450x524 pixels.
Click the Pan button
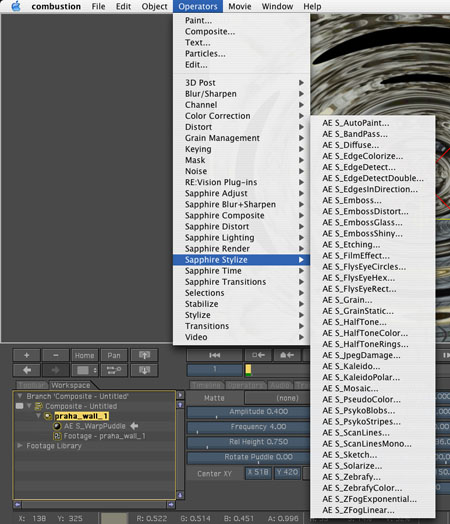[114, 355]
